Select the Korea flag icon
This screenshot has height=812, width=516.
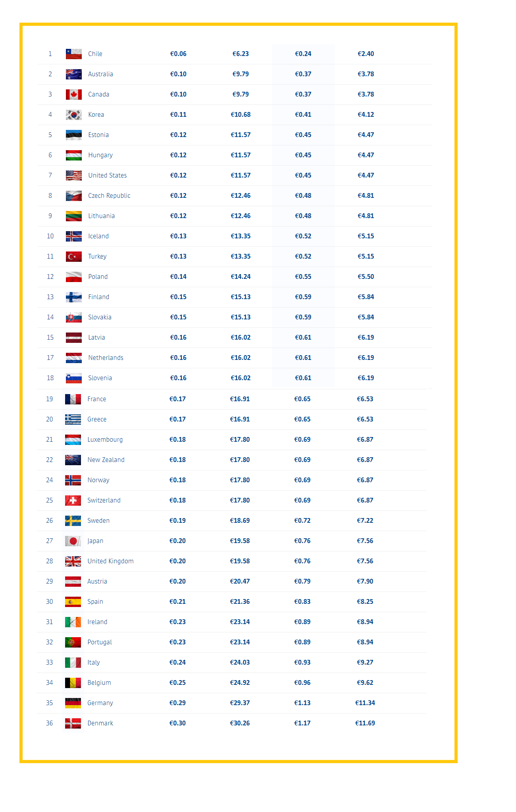point(74,115)
